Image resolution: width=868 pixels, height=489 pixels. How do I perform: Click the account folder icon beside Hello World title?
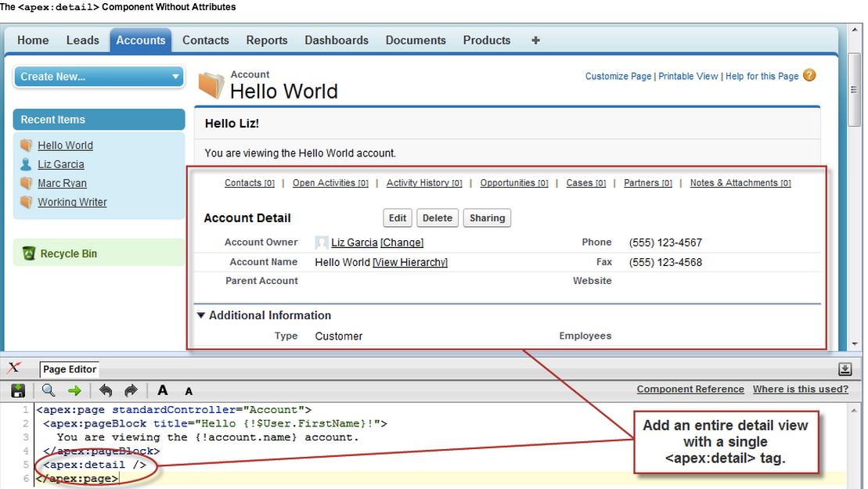(x=211, y=85)
